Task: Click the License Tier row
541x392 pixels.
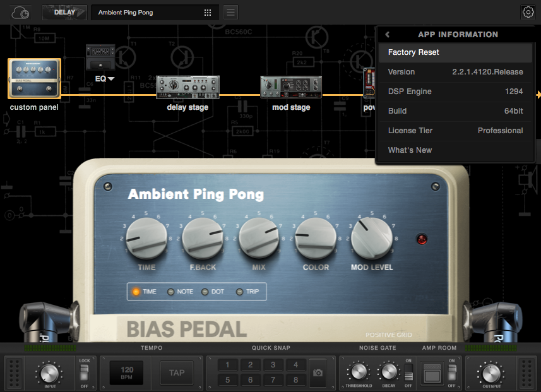Action: click(x=455, y=131)
